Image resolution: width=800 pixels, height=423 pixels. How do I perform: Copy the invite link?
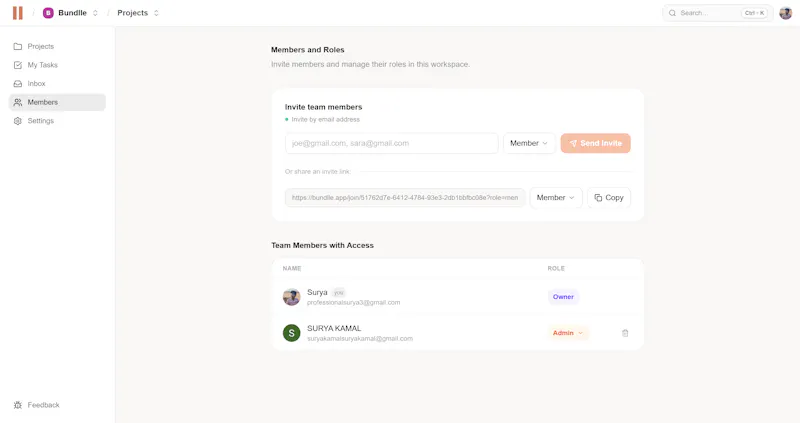[609, 197]
